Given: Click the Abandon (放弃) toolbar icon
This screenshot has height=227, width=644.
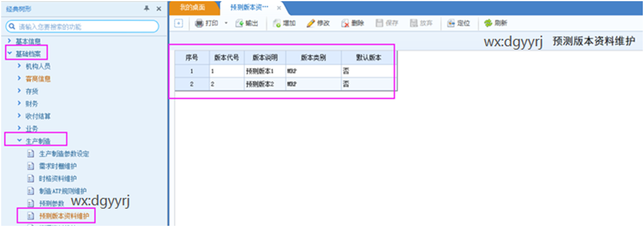Looking at the screenshot, I should pos(414,24).
